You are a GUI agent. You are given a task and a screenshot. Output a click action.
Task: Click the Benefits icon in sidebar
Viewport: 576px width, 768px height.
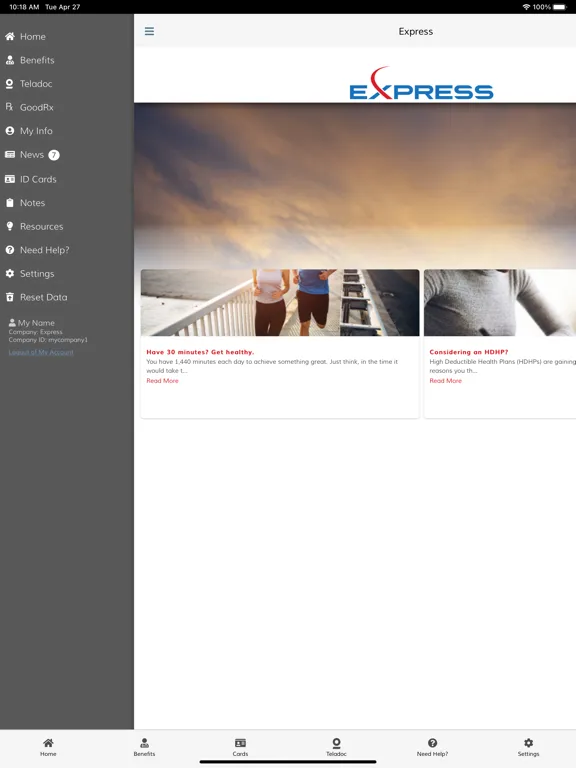pyautogui.click(x=10, y=60)
